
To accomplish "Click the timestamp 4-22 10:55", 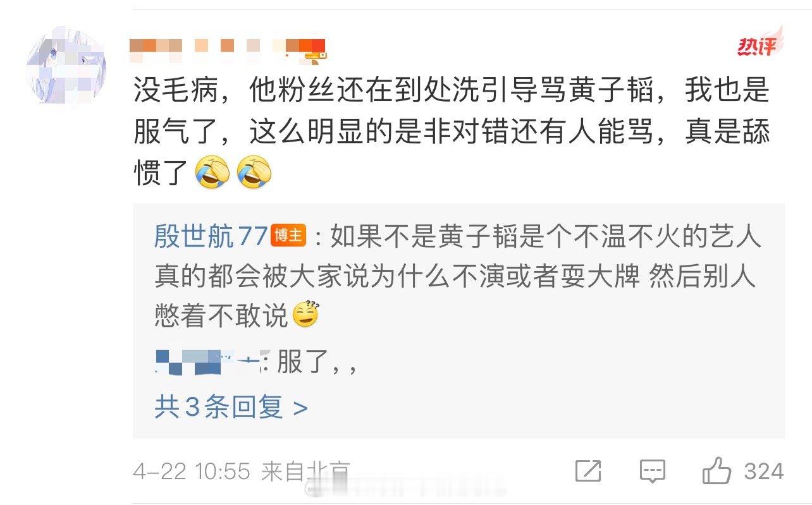I will tap(192, 472).
